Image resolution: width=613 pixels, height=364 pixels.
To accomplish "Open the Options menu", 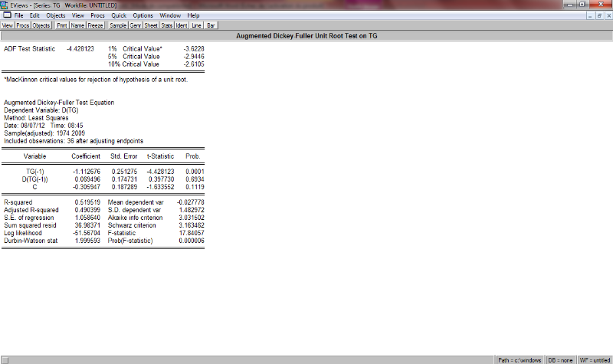I will point(143,15).
